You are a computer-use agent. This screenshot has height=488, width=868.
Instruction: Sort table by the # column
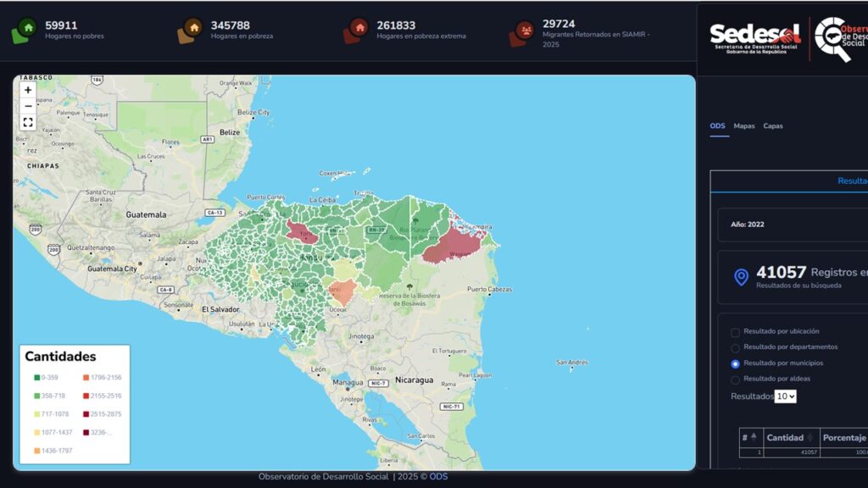tap(749, 437)
